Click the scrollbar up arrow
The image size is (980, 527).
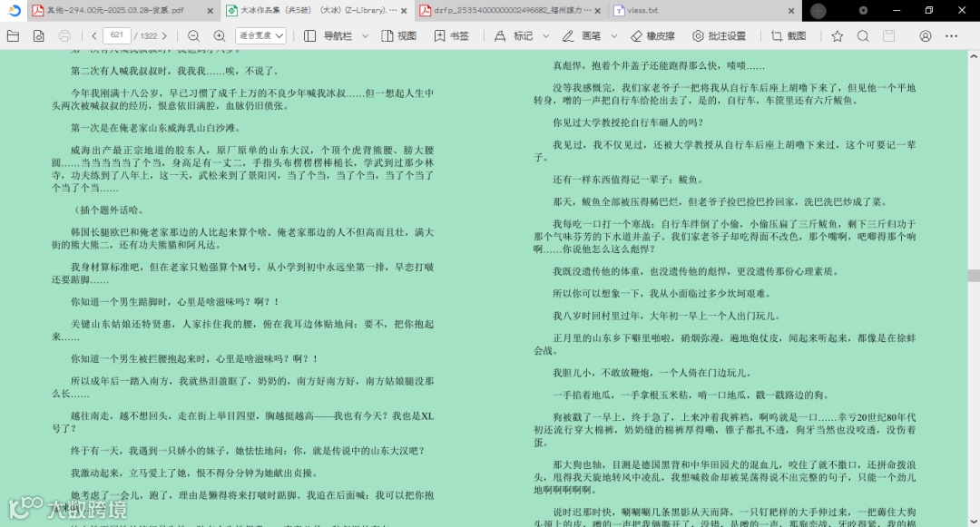974,56
